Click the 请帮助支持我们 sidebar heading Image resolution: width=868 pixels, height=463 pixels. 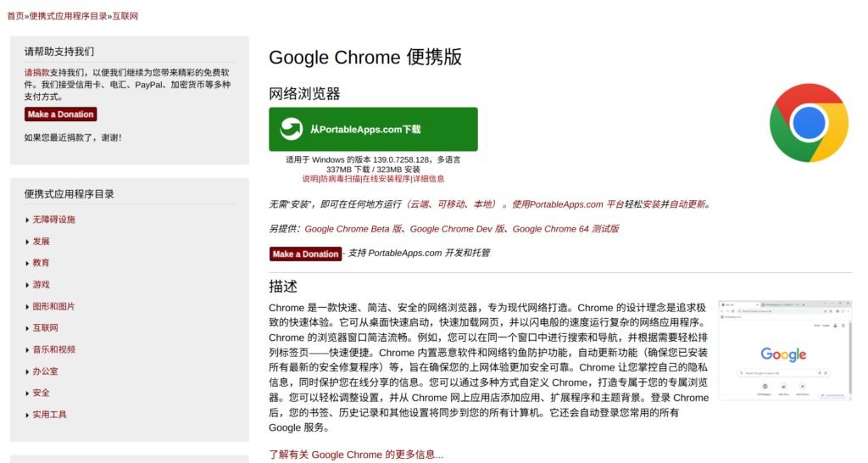pyautogui.click(x=59, y=52)
